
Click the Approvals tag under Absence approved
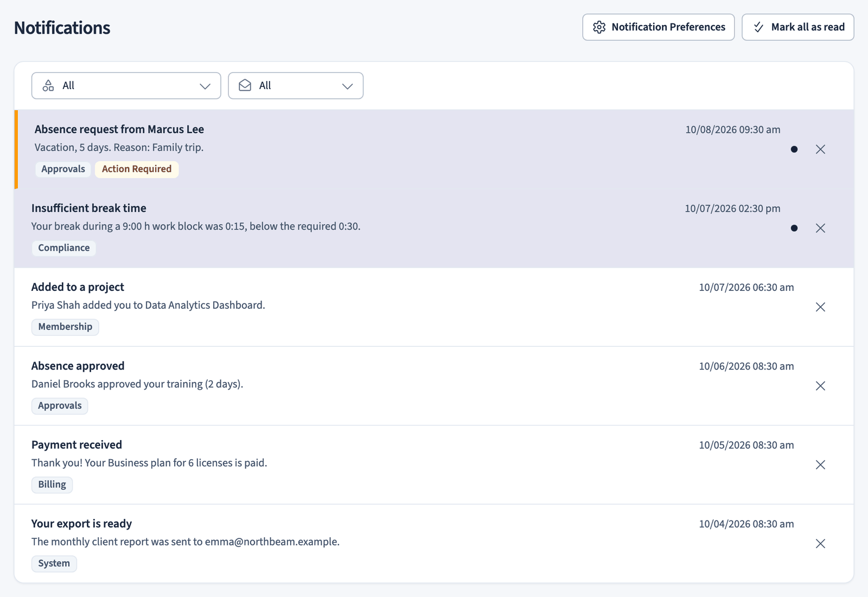click(x=60, y=405)
